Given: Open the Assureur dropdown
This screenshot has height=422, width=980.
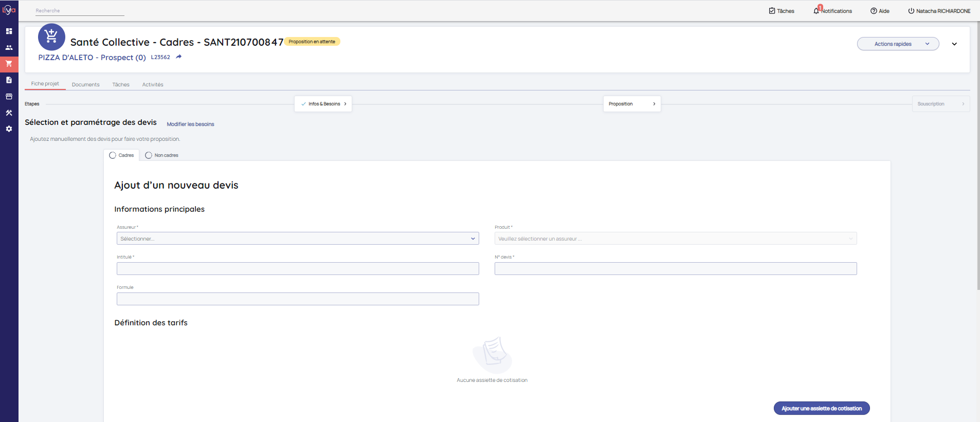Looking at the screenshot, I should 297,238.
